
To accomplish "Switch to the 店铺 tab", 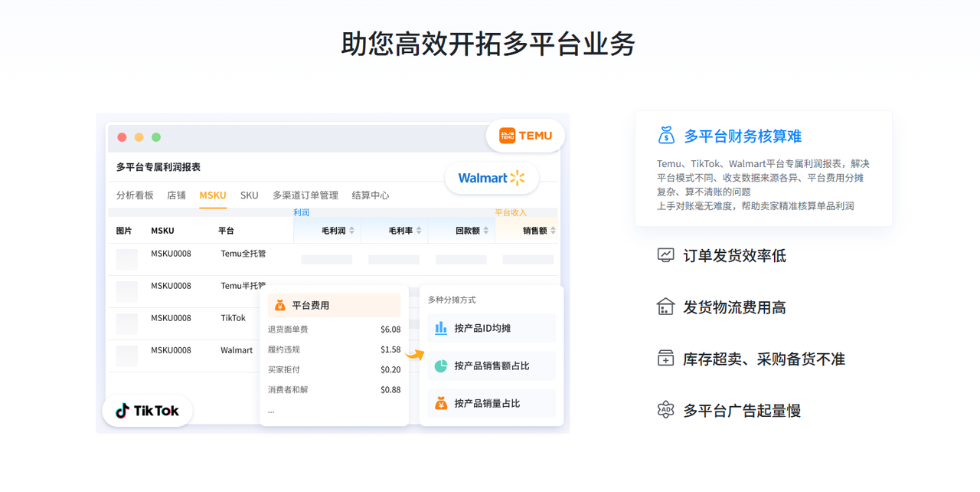I will pyautogui.click(x=177, y=195).
